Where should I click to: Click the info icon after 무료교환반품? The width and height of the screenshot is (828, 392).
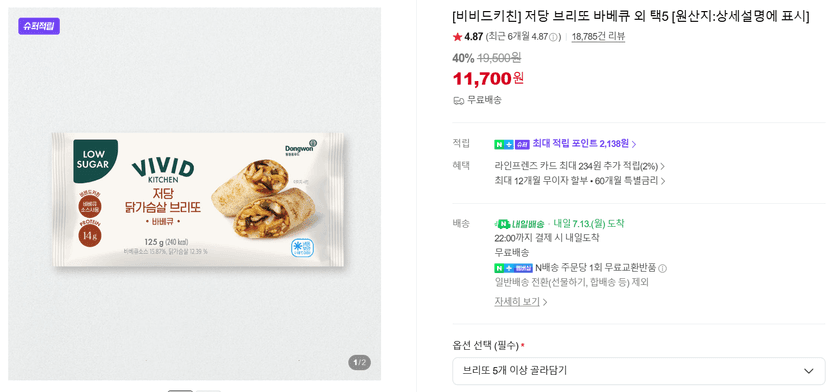[x=663, y=268]
